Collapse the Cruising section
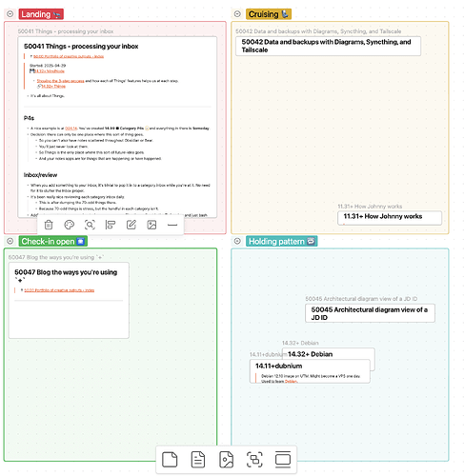The width and height of the screenshot is (464, 476). coord(237,14)
